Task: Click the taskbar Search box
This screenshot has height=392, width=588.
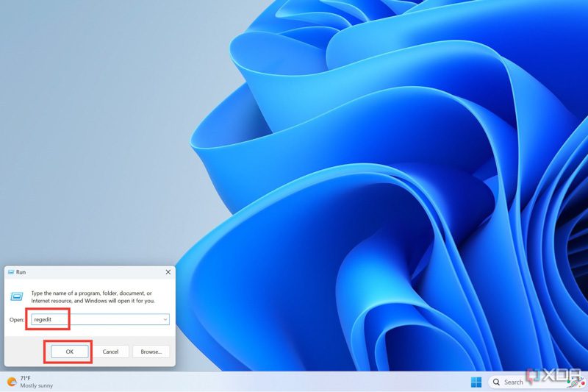Action: click(537, 382)
